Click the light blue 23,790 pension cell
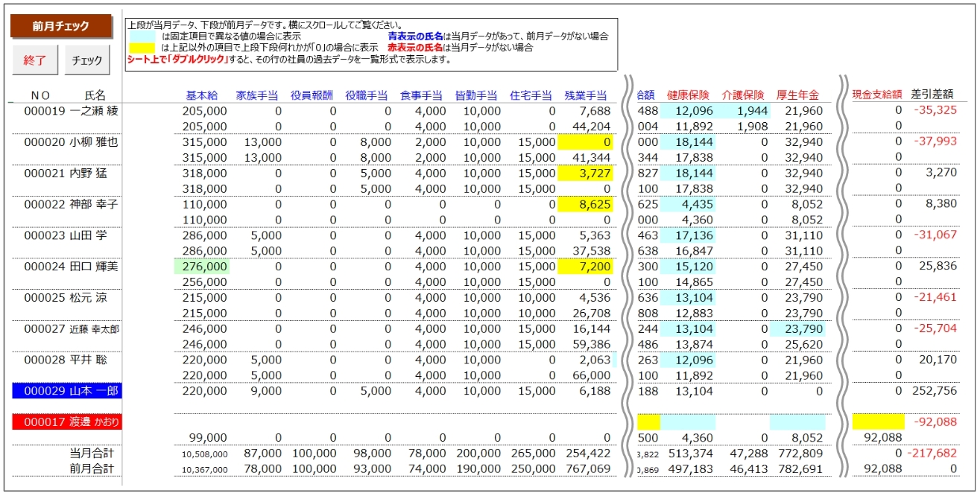The height and width of the screenshot is (496, 980). tap(798, 328)
